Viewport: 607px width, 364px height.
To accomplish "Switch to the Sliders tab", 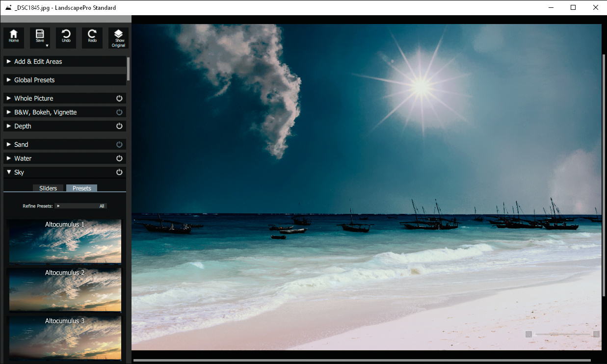I will click(48, 188).
